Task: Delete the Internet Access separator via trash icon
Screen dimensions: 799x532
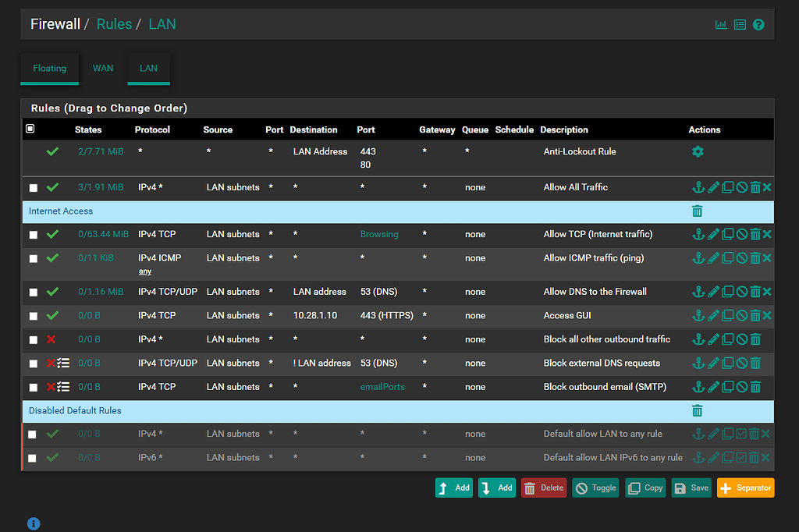Action: 697,211
